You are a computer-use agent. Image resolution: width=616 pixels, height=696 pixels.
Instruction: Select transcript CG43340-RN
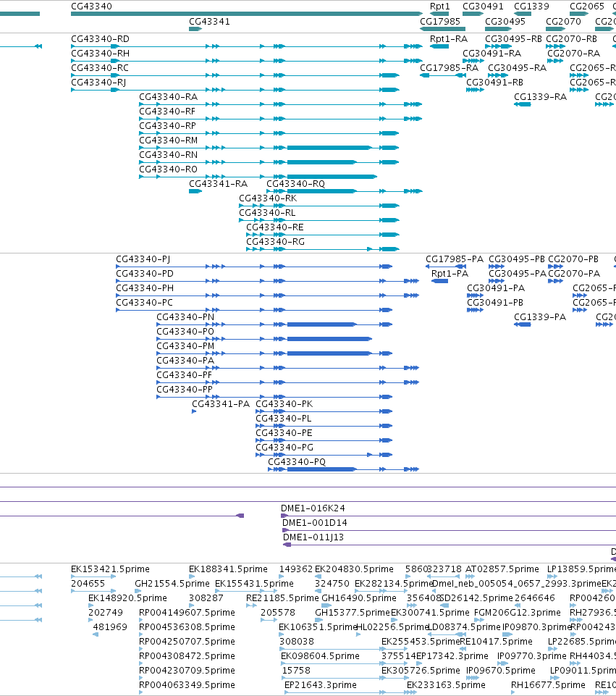coord(169,155)
